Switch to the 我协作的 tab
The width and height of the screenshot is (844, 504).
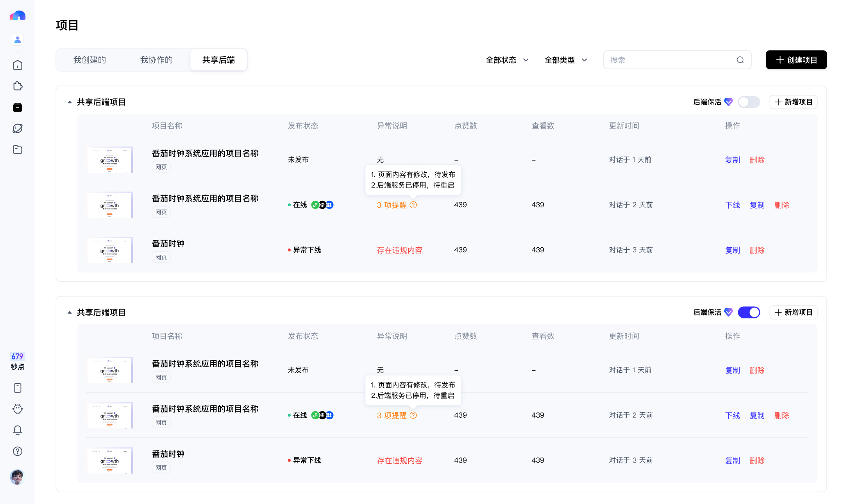tap(156, 60)
